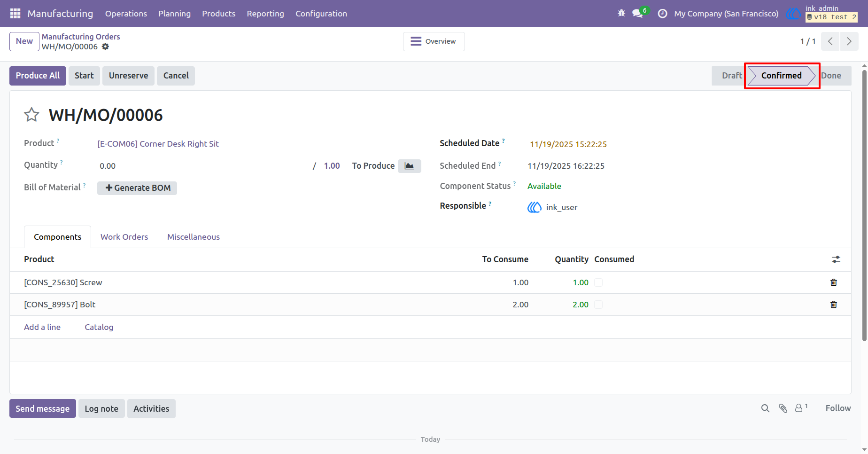Open the conversations chat icon
This screenshot has width=868, height=454.
637,14
